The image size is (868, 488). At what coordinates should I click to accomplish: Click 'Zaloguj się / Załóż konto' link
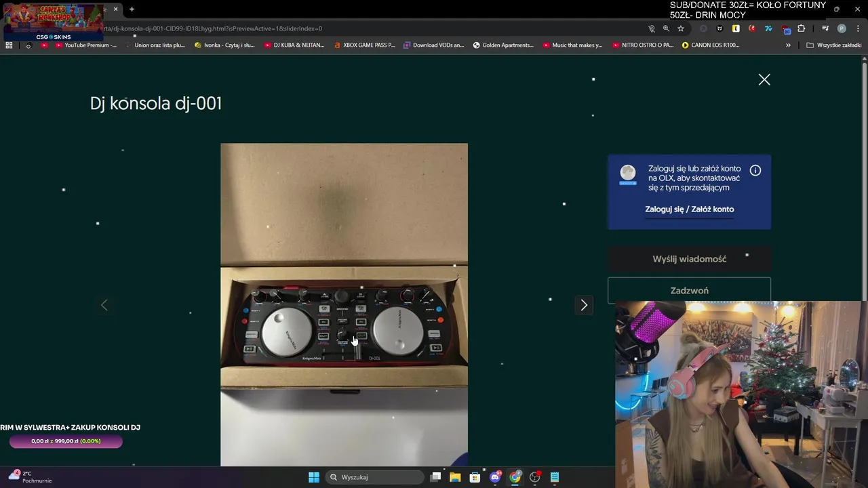[689, 209]
